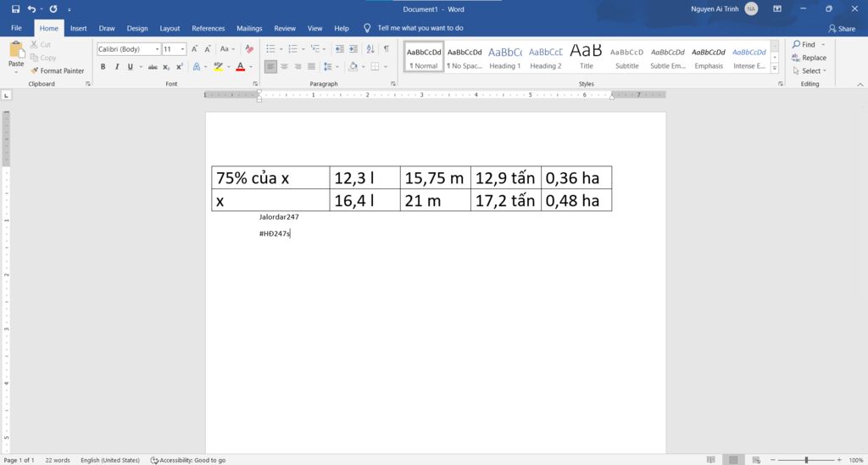Switch to Read Mode view
Image resolution: width=868 pixels, height=465 pixels.
(x=711, y=460)
